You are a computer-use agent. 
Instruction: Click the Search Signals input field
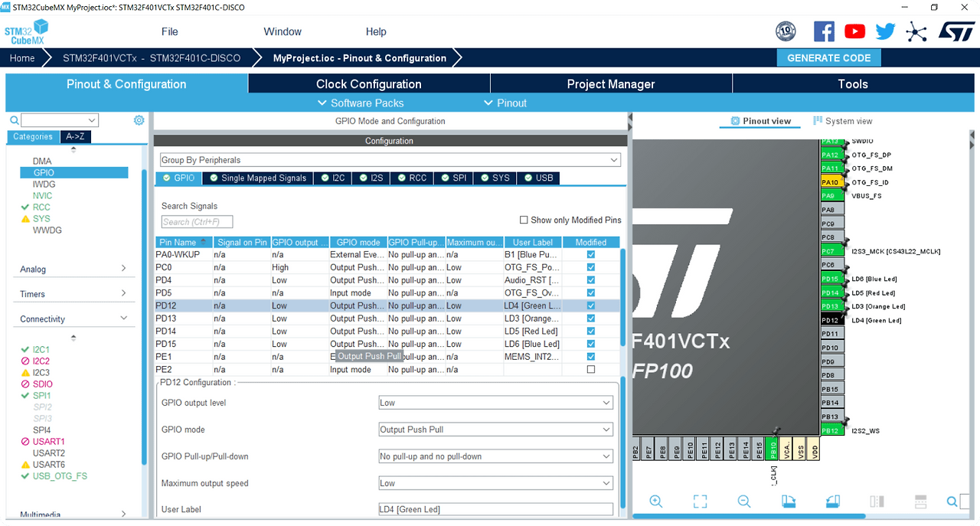197,222
